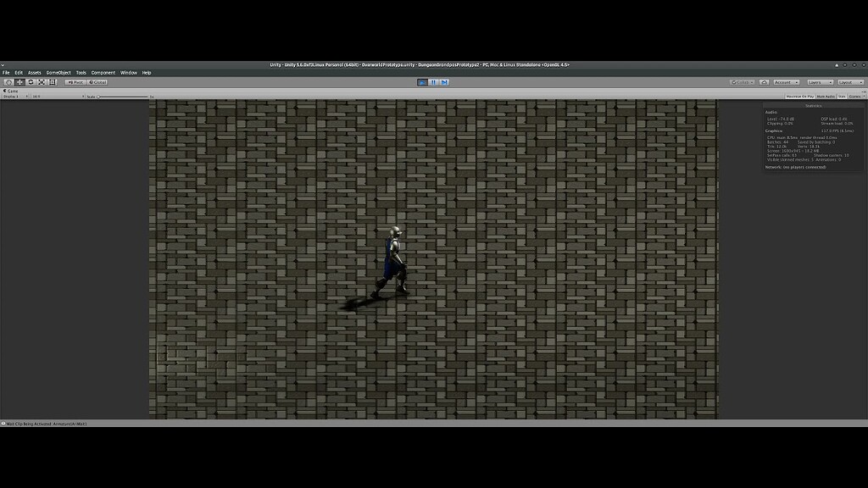Open the Layers dropdown

820,82
